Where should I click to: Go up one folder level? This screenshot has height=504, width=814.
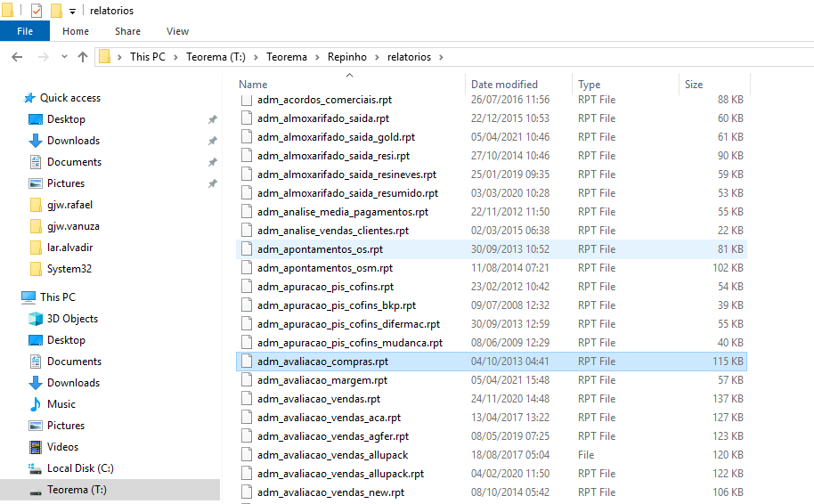83,57
